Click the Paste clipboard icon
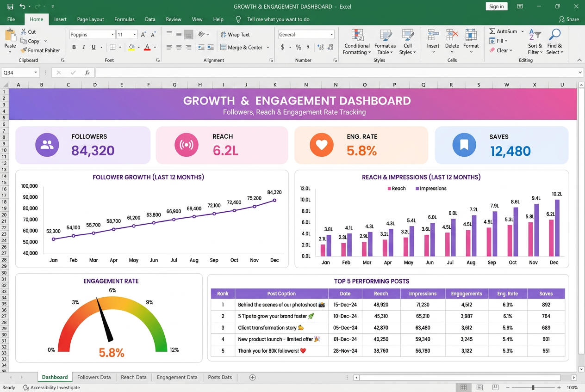This screenshot has width=585, height=392. pos(10,35)
